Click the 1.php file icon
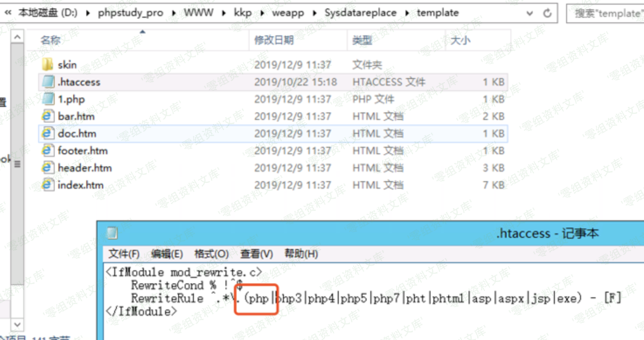The image size is (644, 340). click(48, 99)
